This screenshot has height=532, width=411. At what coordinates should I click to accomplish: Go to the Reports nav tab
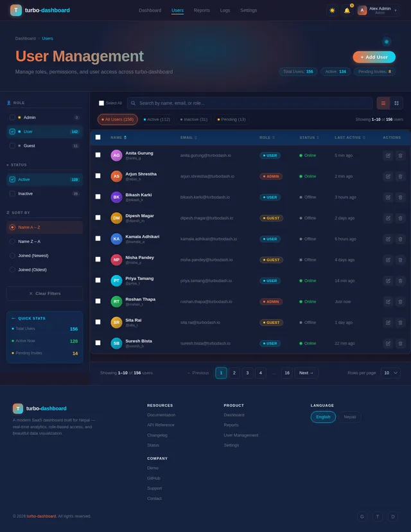202,10
